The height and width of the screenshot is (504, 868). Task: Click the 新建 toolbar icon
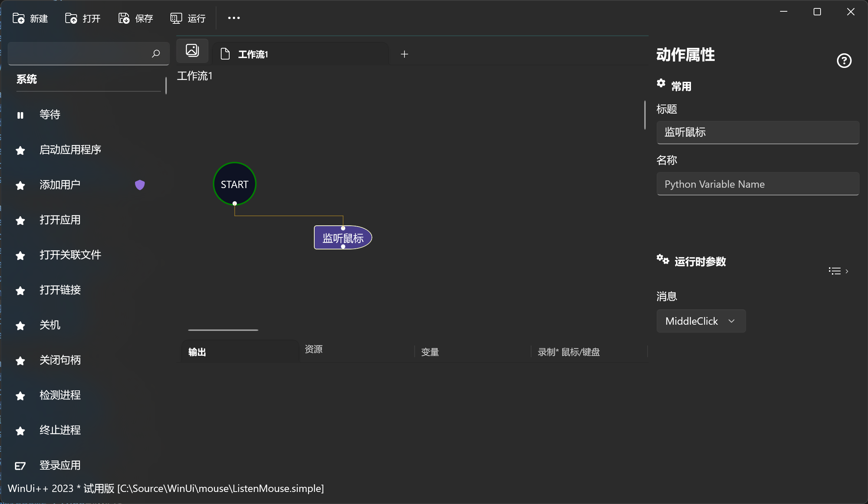click(19, 18)
